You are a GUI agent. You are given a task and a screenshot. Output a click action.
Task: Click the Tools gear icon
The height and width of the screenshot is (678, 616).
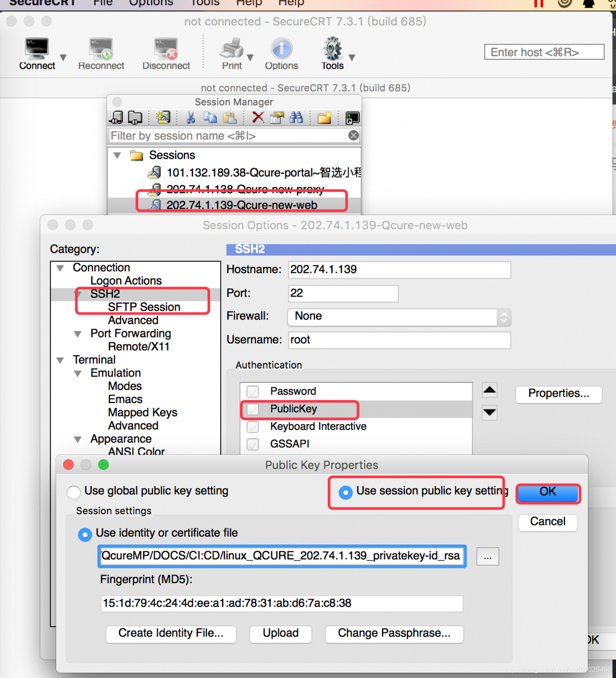tap(333, 49)
